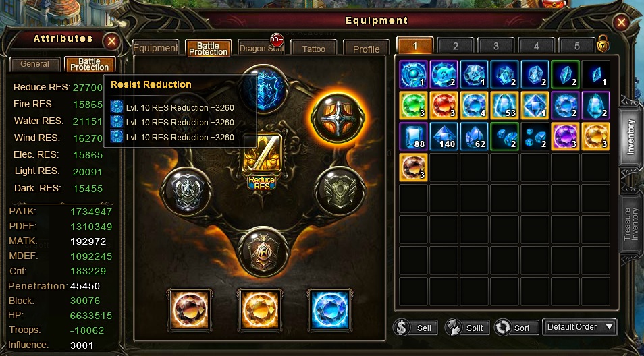Open the Default Order dropdown
Image resolution: width=644 pixels, height=356 pixels.
[579, 327]
